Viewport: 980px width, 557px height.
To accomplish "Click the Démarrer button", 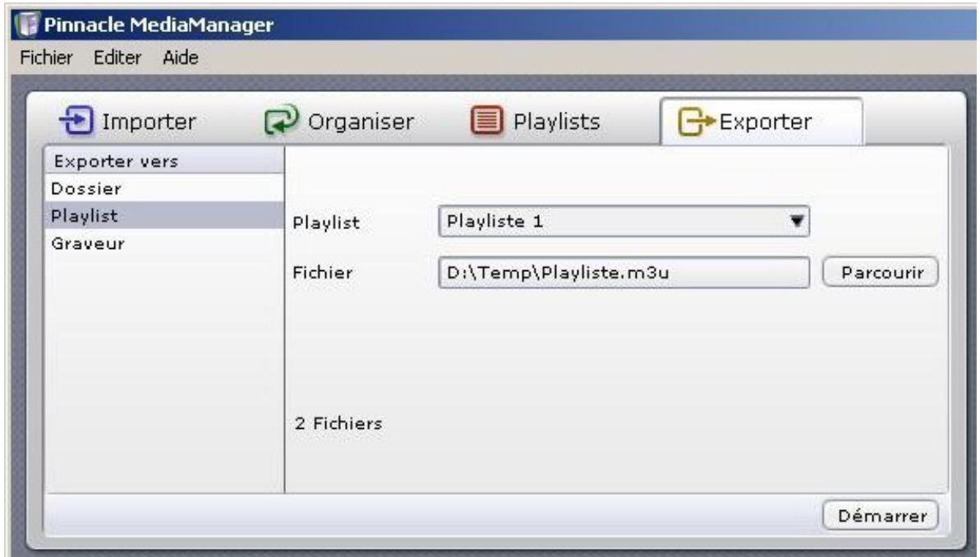I will point(881,515).
